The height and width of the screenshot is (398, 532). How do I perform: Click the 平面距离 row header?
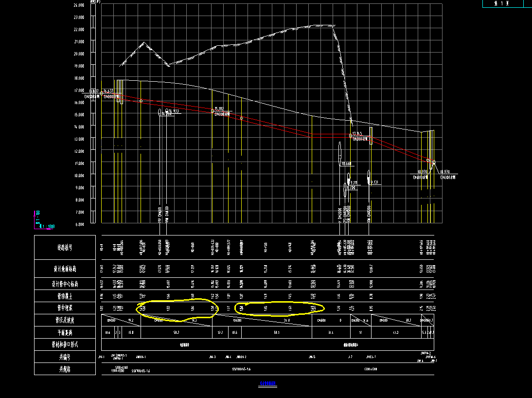pos(65,332)
